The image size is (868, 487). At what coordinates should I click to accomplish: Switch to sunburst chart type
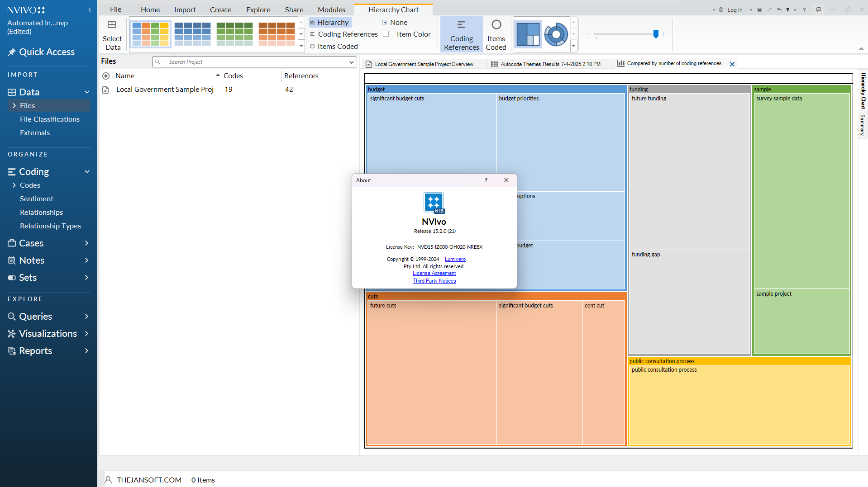click(x=556, y=34)
